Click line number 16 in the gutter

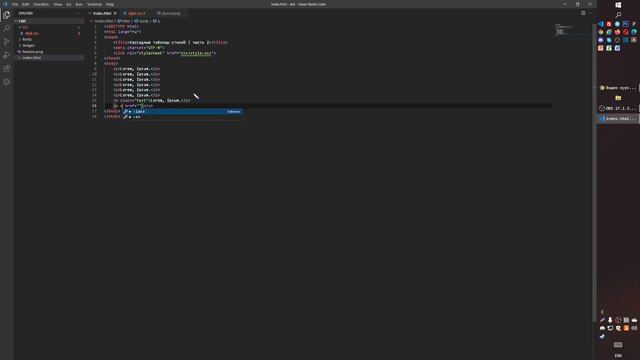coord(94,106)
